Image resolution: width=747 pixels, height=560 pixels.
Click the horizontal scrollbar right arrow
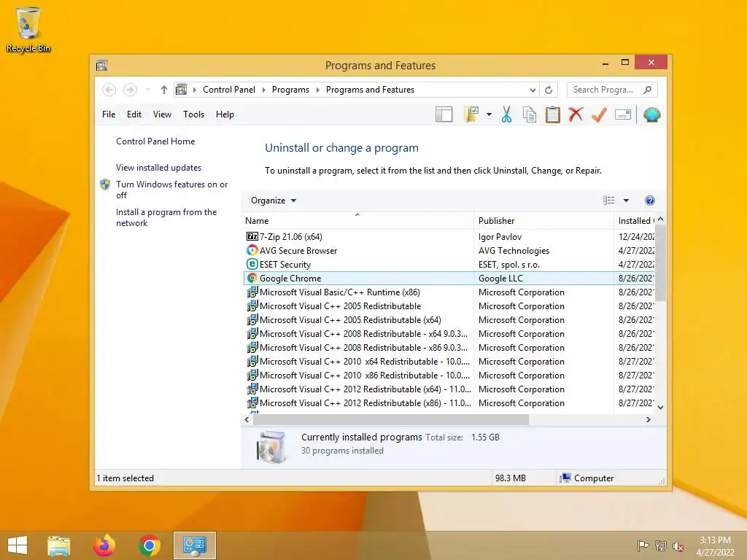click(648, 419)
